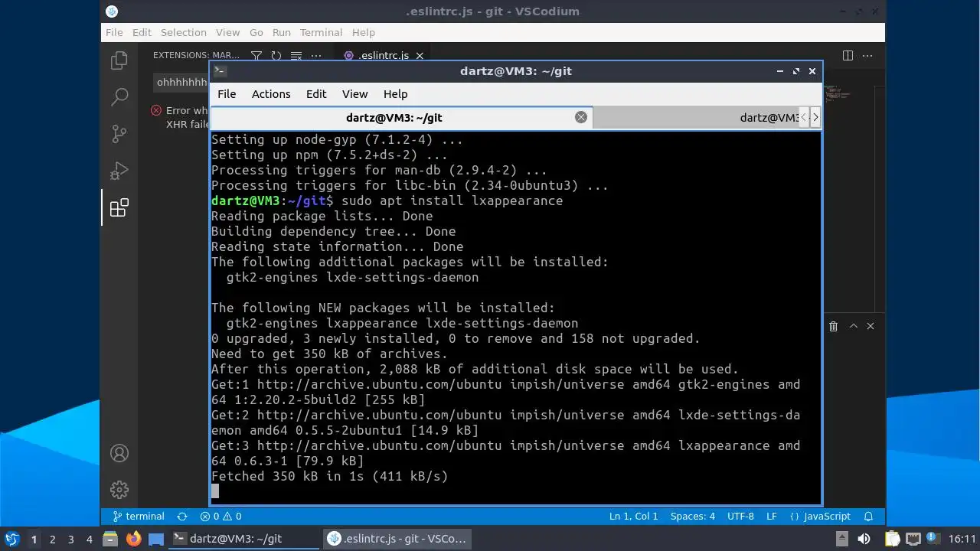Open VSCodium Edit menu
Screen dimensions: 980x551
pyautogui.click(x=142, y=32)
